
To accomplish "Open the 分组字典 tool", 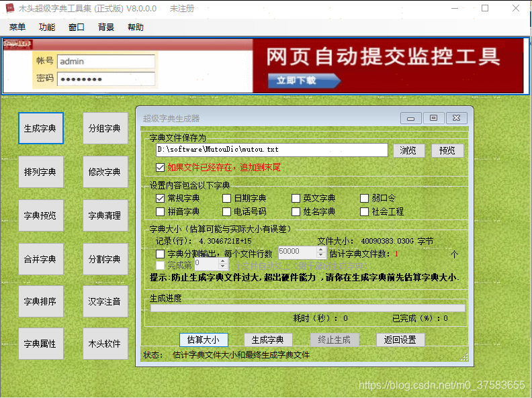I will (105, 128).
